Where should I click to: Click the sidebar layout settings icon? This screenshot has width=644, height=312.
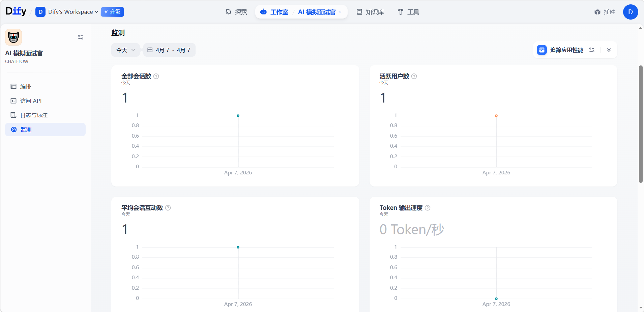coord(81,37)
